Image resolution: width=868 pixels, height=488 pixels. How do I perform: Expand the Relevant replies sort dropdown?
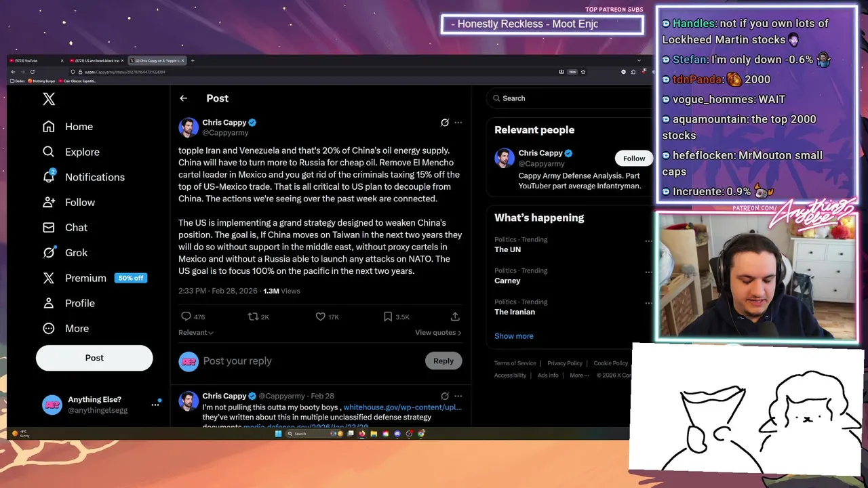coord(196,333)
